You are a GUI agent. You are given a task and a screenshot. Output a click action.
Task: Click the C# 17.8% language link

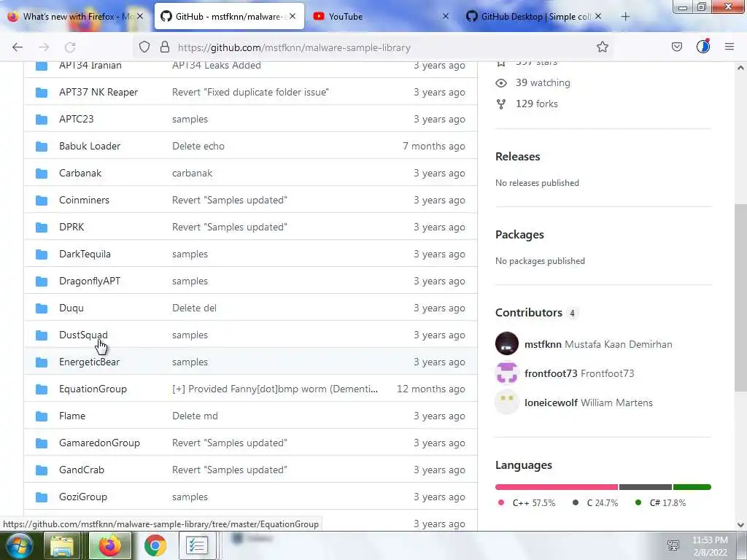tap(661, 503)
